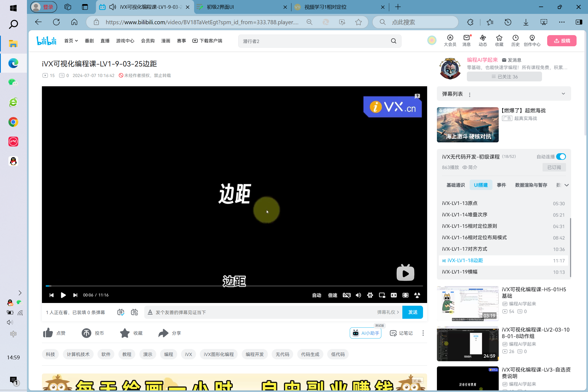Screen dimensions: 588x392
Task: Open the 首页 dropdown in navigation
Action: tap(71, 41)
